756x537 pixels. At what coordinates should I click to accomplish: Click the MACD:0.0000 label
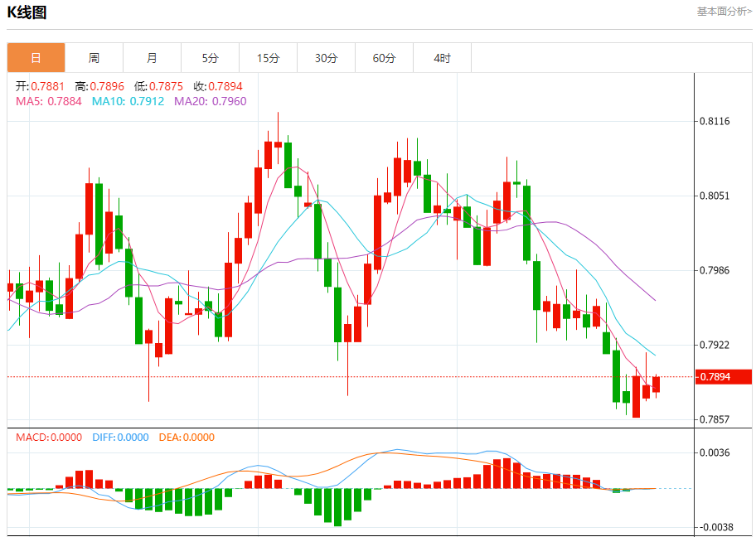pos(49,438)
